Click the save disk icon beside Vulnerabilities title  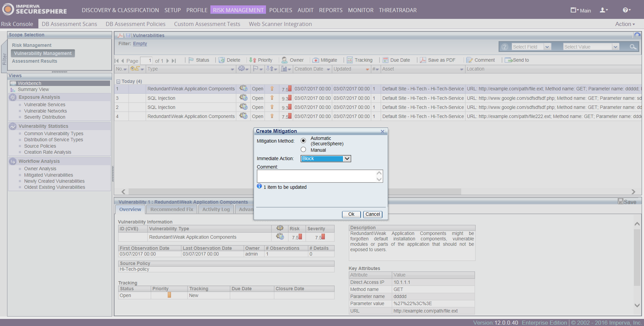pos(128,35)
